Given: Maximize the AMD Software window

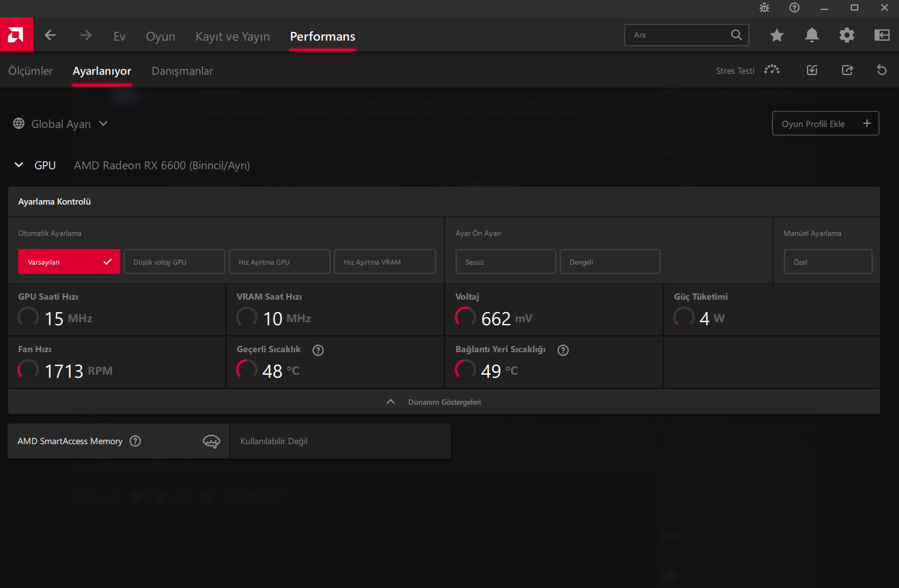Looking at the screenshot, I should (x=855, y=8).
